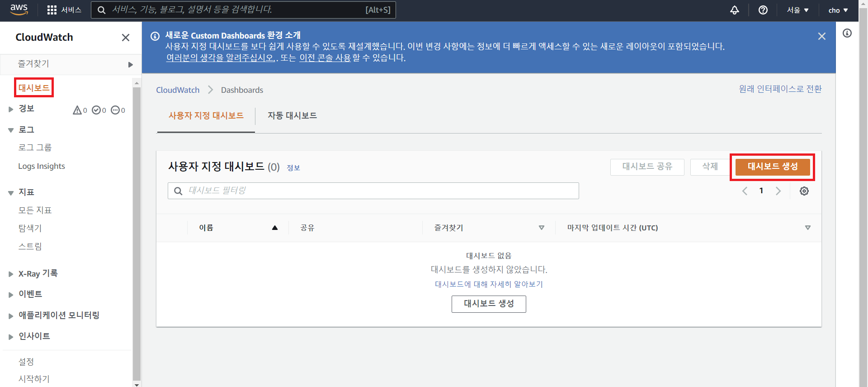Viewport: 868px width, 387px height.
Task: Sort by 마지막 업데이트 시간 arrow
Action: [808, 228]
